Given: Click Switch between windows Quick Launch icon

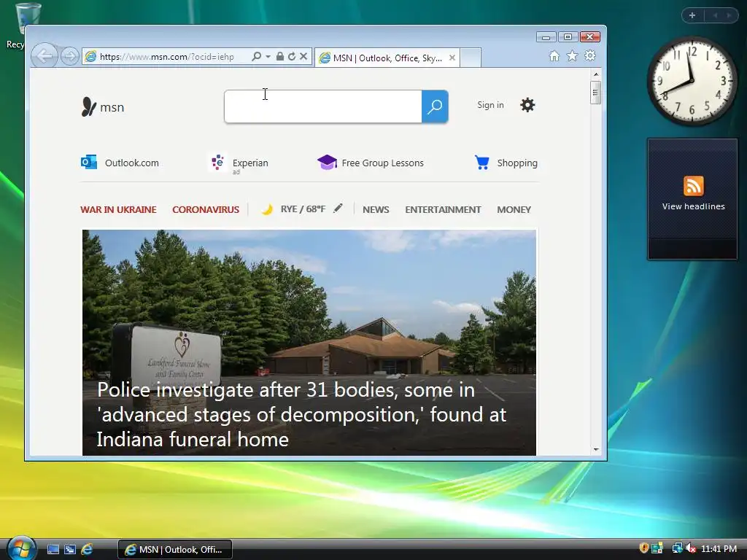Looking at the screenshot, I should 70,550.
